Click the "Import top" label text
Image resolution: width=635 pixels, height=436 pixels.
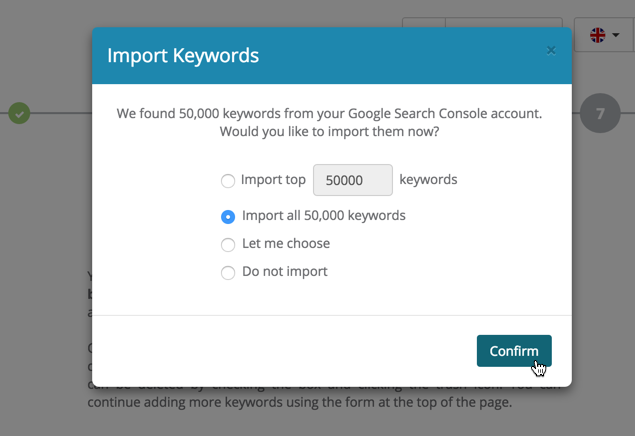coord(273,180)
